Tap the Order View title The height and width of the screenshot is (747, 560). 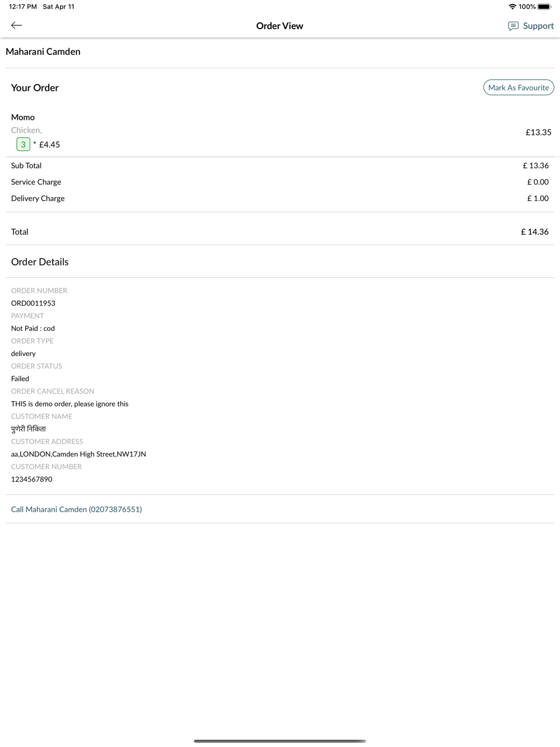(279, 26)
